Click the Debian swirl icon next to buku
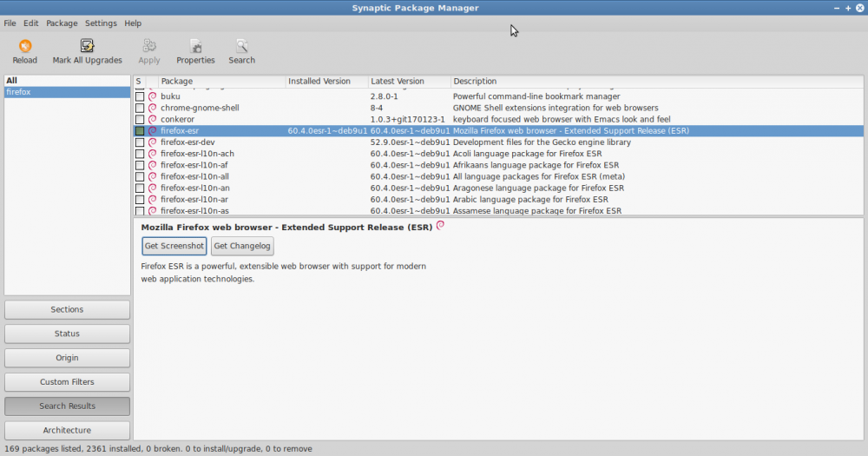The height and width of the screenshot is (456, 868). click(152, 96)
